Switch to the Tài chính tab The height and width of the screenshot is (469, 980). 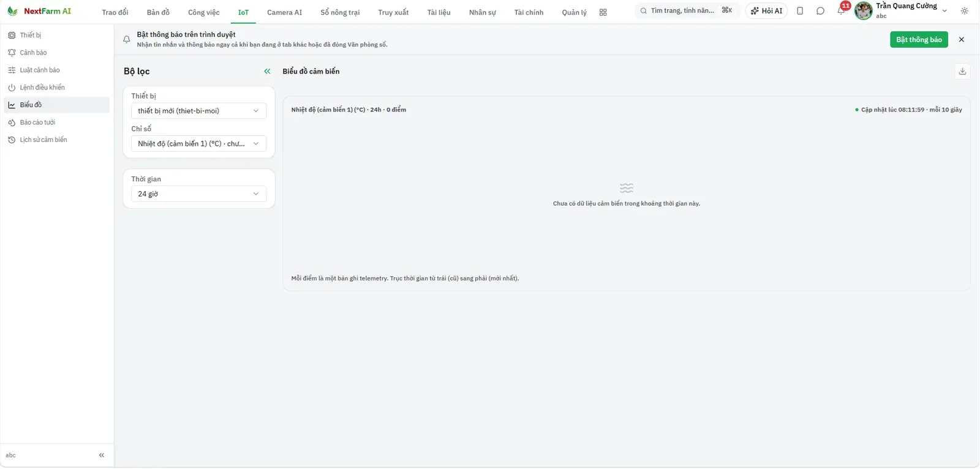[x=529, y=12]
